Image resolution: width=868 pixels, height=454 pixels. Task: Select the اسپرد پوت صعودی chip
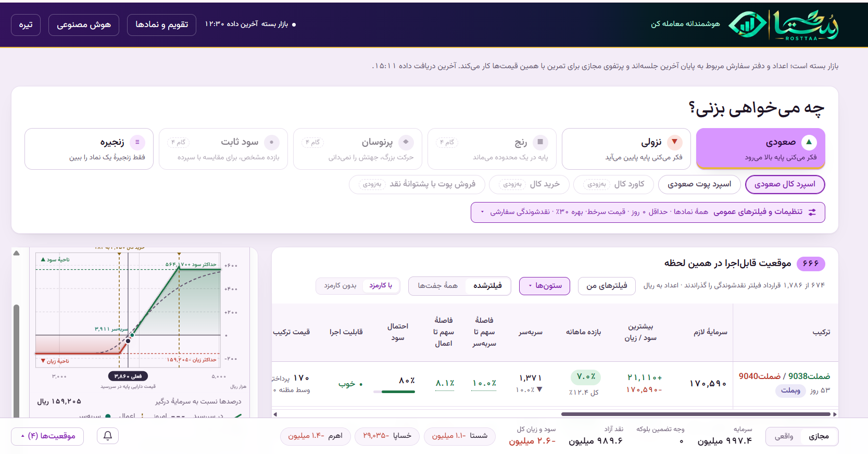(x=699, y=184)
